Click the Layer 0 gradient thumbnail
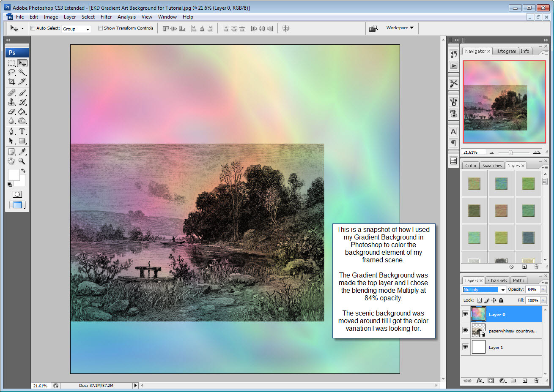Image resolution: width=554 pixels, height=392 pixels. pos(479,314)
